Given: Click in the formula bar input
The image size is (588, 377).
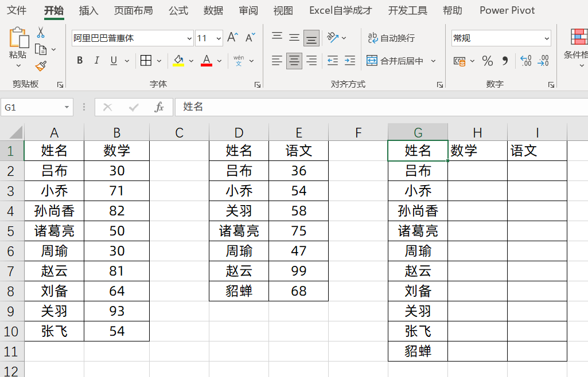Looking at the screenshot, I should point(381,107).
